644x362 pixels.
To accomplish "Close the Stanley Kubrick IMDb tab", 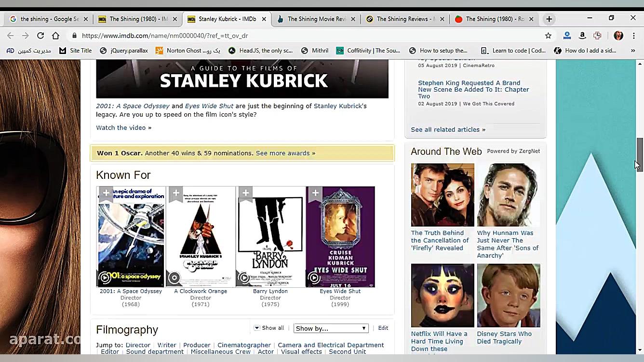I will click(x=264, y=19).
